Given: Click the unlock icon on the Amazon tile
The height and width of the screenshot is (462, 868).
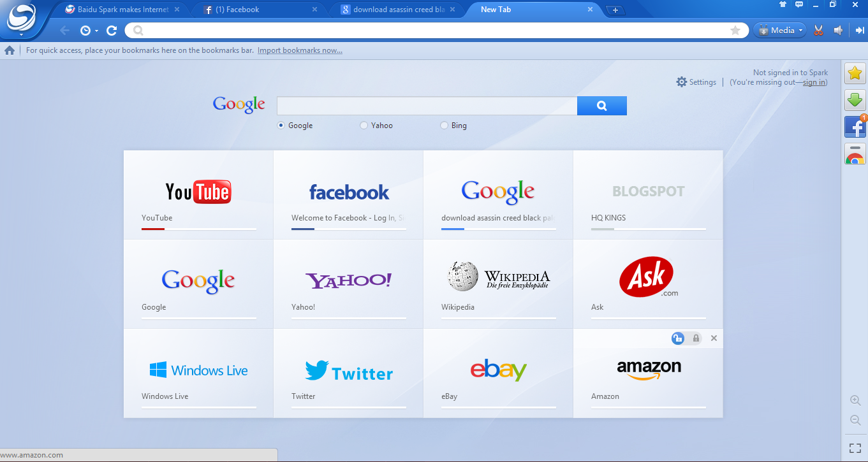Looking at the screenshot, I should (678, 338).
